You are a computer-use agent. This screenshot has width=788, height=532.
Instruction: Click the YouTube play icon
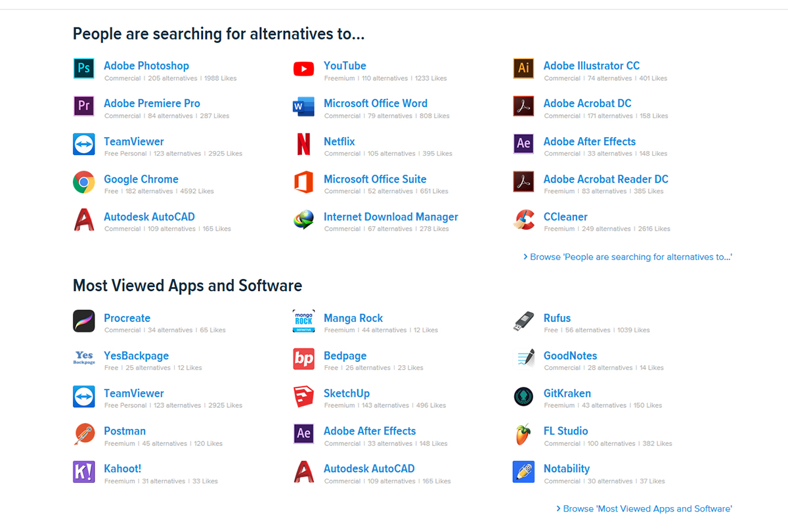click(x=303, y=68)
